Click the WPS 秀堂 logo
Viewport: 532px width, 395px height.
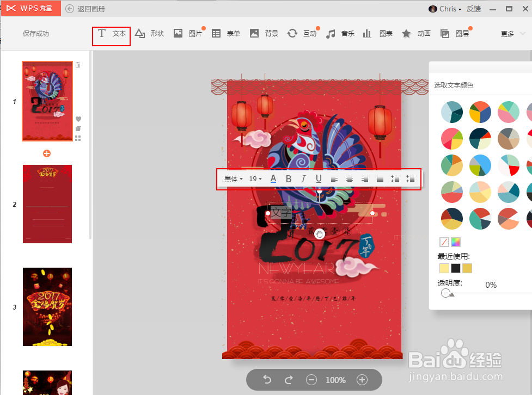click(30, 8)
